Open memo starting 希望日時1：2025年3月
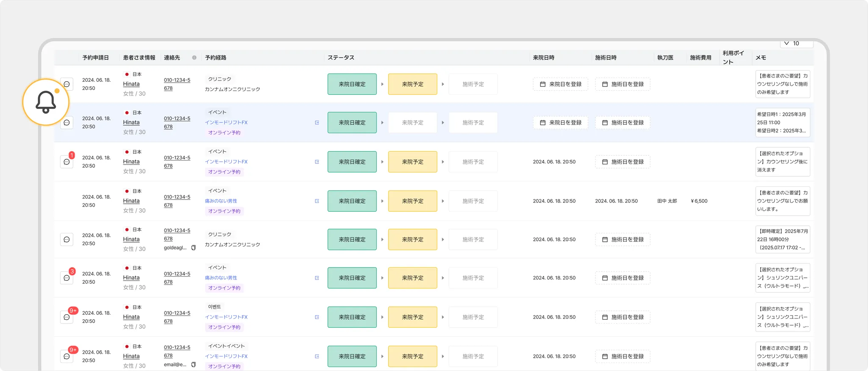The height and width of the screenshot is (371, 868). point(783,122)
